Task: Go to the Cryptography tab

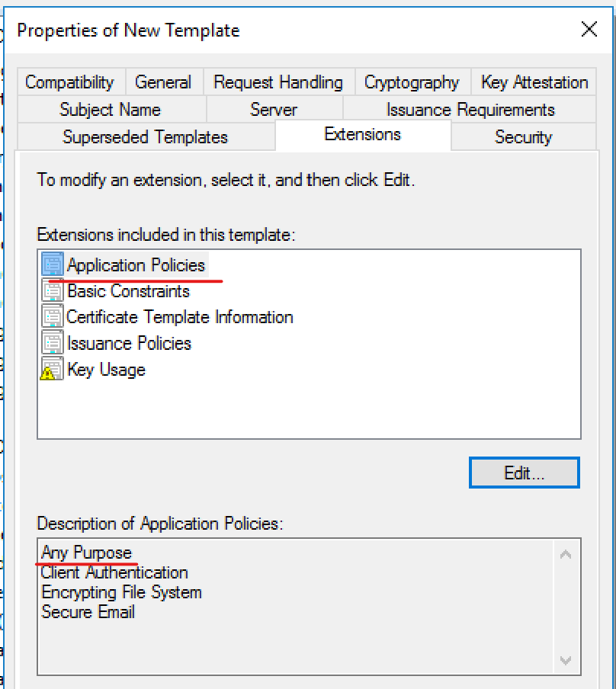Action: coord(412,82)
